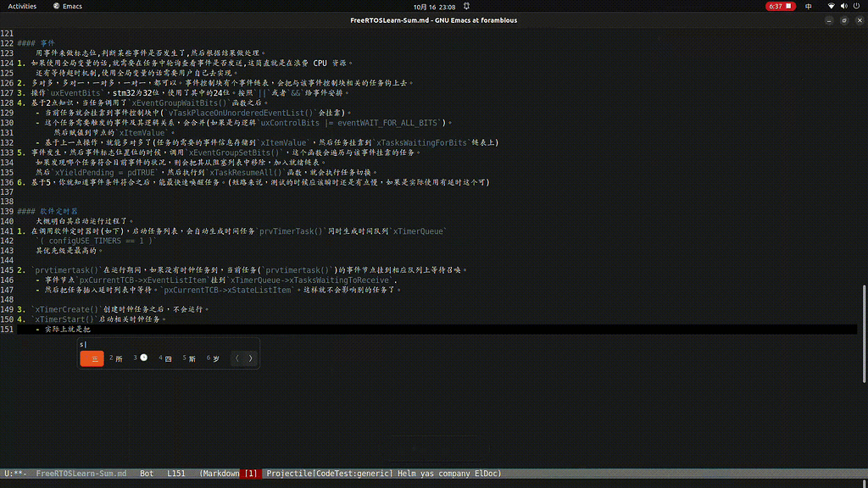
Task: Select the highlighted candidate 三
Action: 92,358
